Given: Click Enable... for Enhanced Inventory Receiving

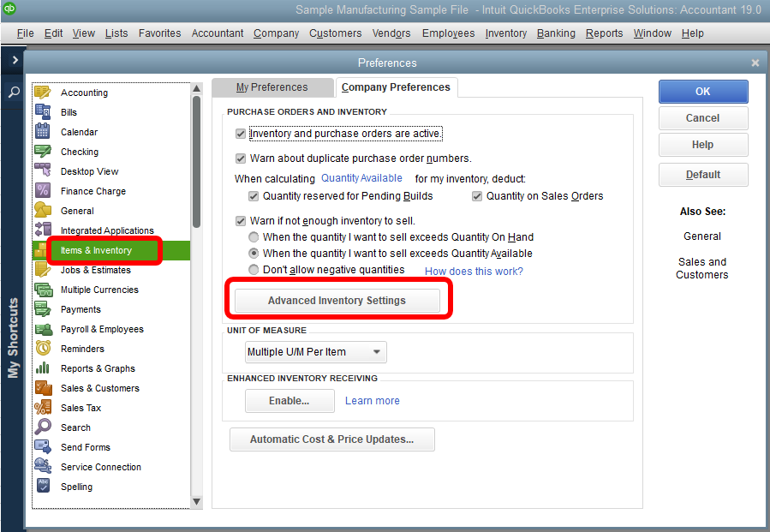Looking at the screenshot, I should click(x=289, y=401).
